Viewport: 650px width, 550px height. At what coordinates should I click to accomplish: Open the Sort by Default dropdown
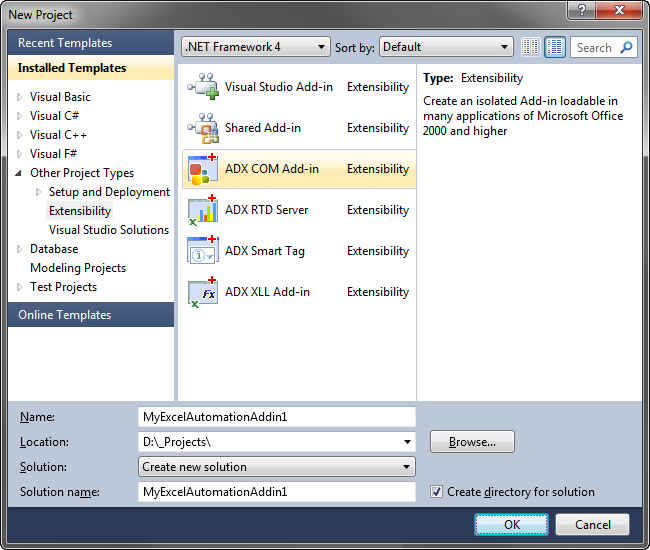tap(446, 47)
